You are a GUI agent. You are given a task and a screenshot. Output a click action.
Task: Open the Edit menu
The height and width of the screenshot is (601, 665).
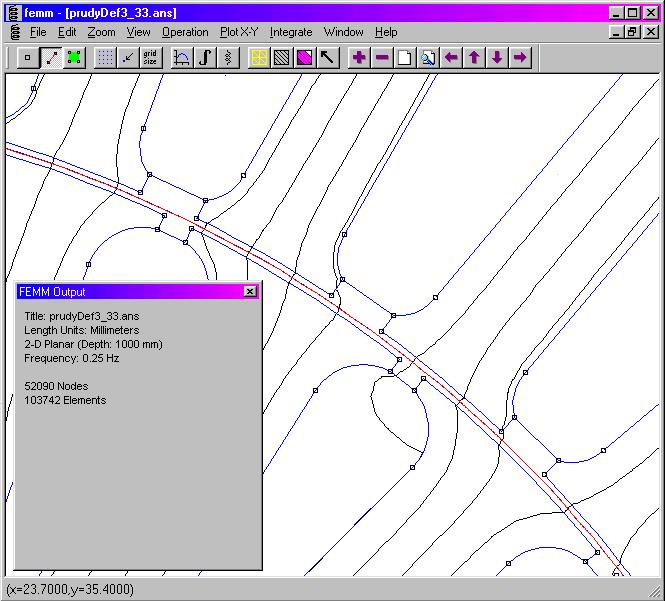[x=67, y=32]
